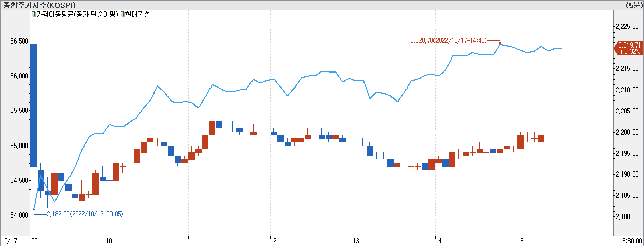
Task: Click the 종합주가지수(KOSPI) chart title
Action: pos(39,5)
